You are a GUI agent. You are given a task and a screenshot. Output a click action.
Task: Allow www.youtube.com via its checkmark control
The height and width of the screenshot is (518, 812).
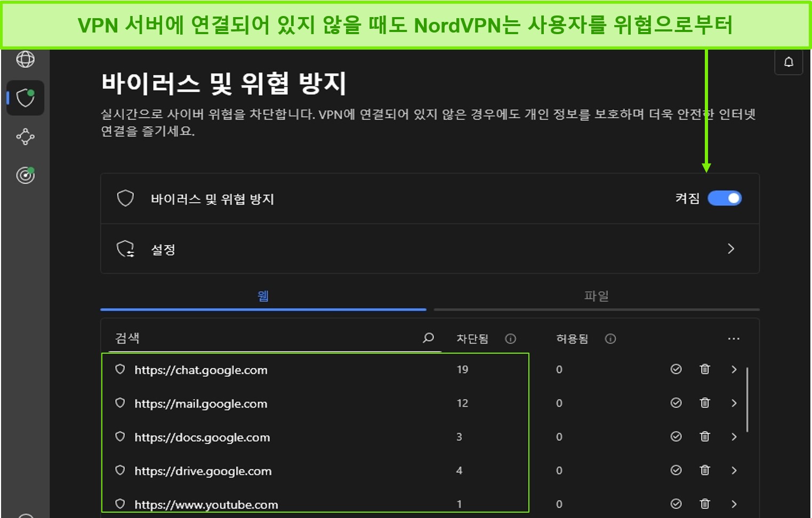tap(676, 503)
